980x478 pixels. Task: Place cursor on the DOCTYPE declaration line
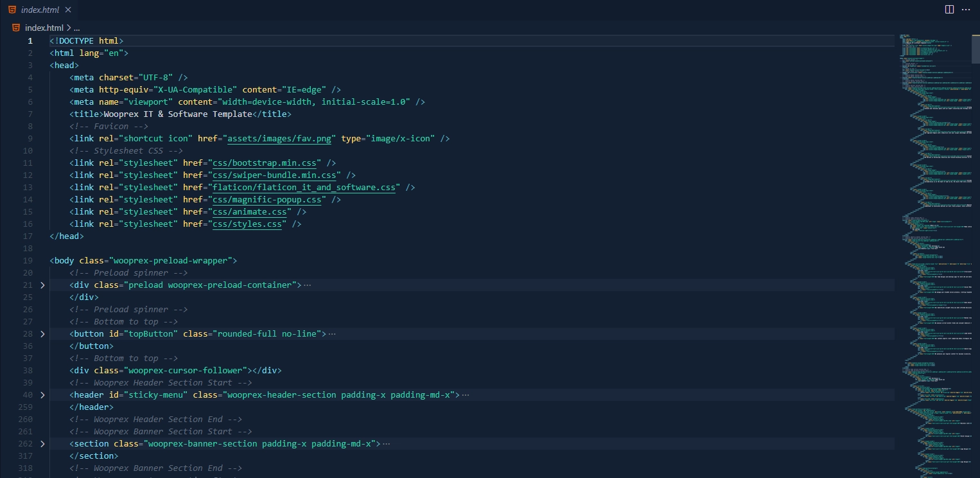point(83,40)
